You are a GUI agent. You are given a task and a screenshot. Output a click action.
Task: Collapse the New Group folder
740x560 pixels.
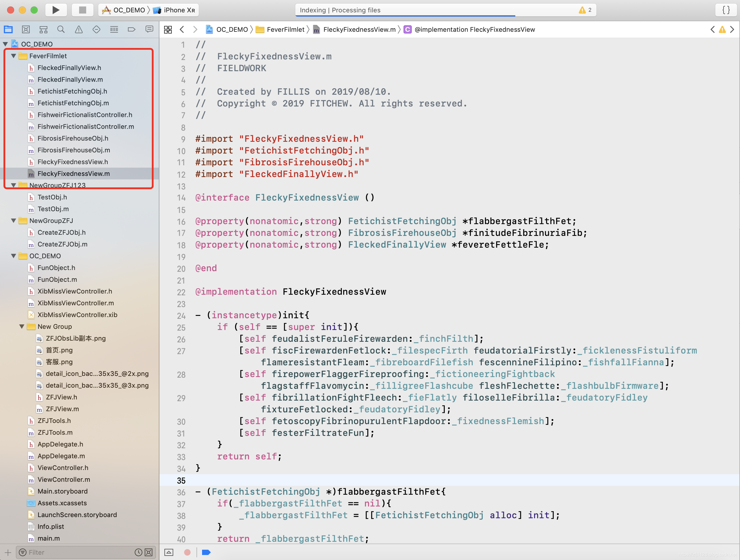point(22,326)
